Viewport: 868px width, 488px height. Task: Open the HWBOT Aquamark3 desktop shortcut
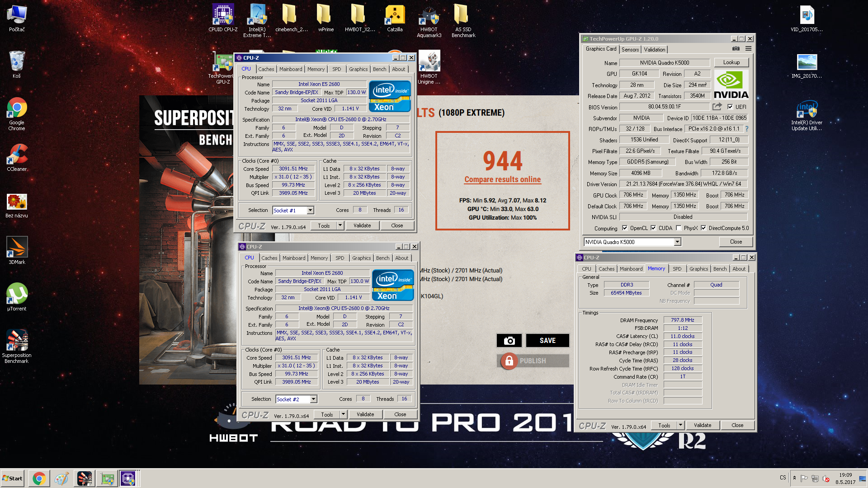(x=429, y=21)
